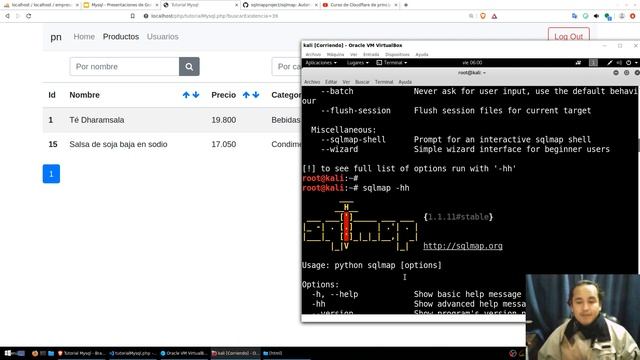
Task: Click the pn brand logo link
Action: click(x=56, y=37)
